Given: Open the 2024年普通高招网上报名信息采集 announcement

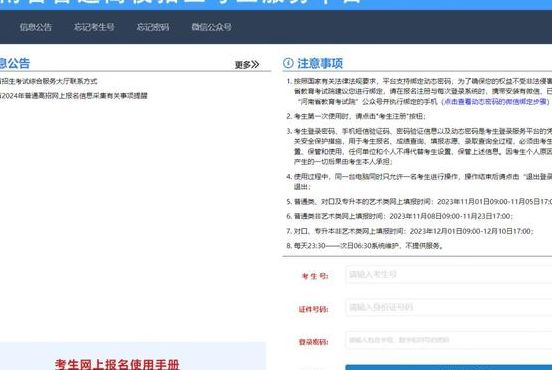Looking at the screenshot, I should pyautogui.click(x=74, y=96).
